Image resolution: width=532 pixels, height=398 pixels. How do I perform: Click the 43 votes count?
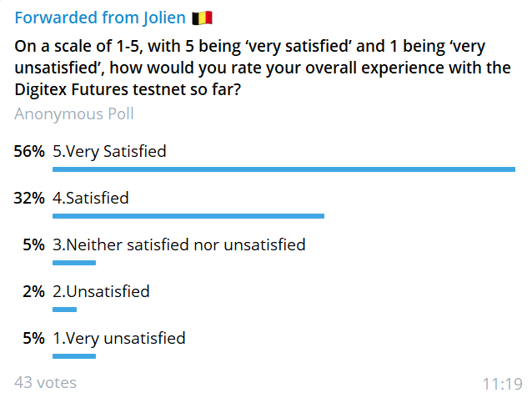pyautogui.click(x=46, y=383)
